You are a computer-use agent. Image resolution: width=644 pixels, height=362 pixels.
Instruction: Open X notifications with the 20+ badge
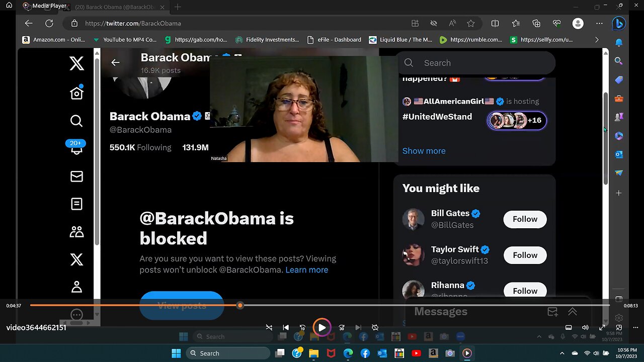coord(76,147)
